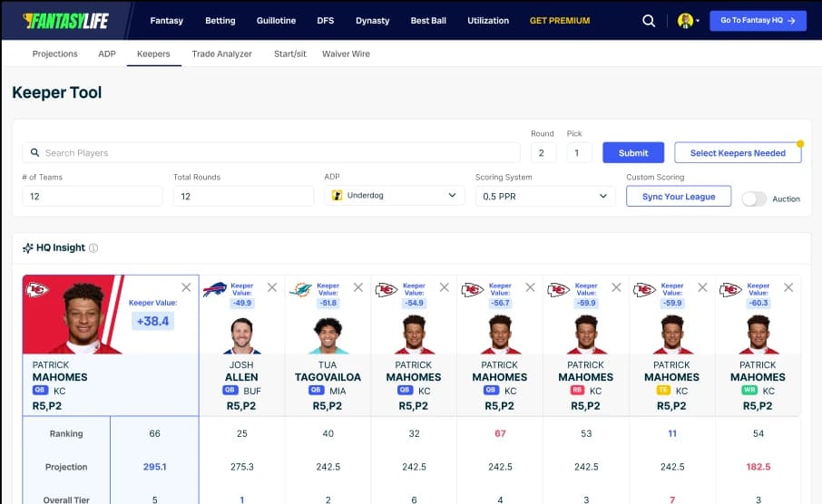Open the search magnifier in top navigation

tap(649, 21)
